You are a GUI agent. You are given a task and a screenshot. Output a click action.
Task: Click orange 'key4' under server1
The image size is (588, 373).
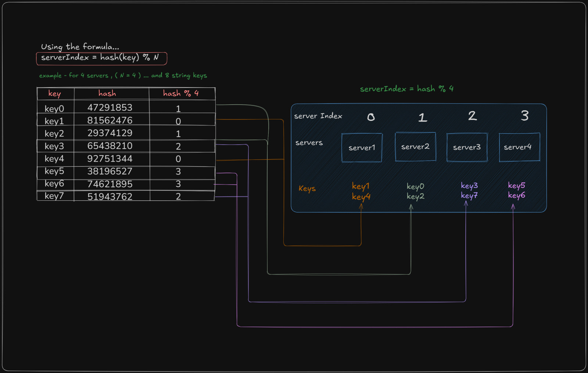point(361,197)
